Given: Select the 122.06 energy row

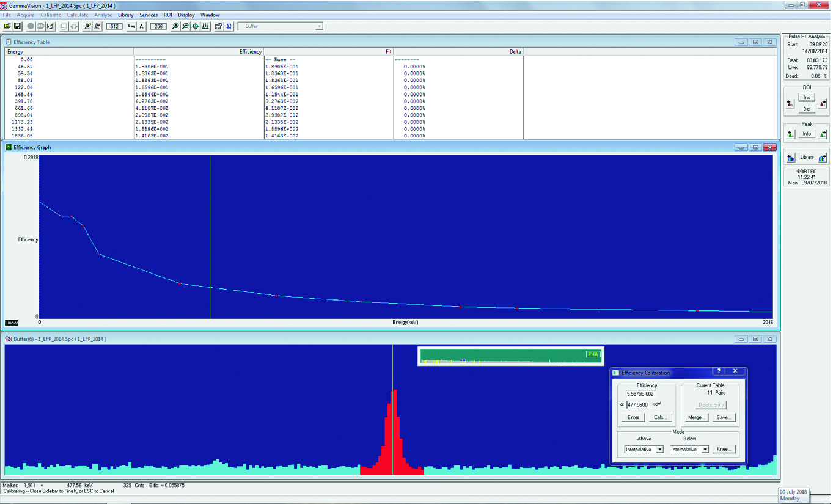Looking at the screenshot, I should pos(265,87).
